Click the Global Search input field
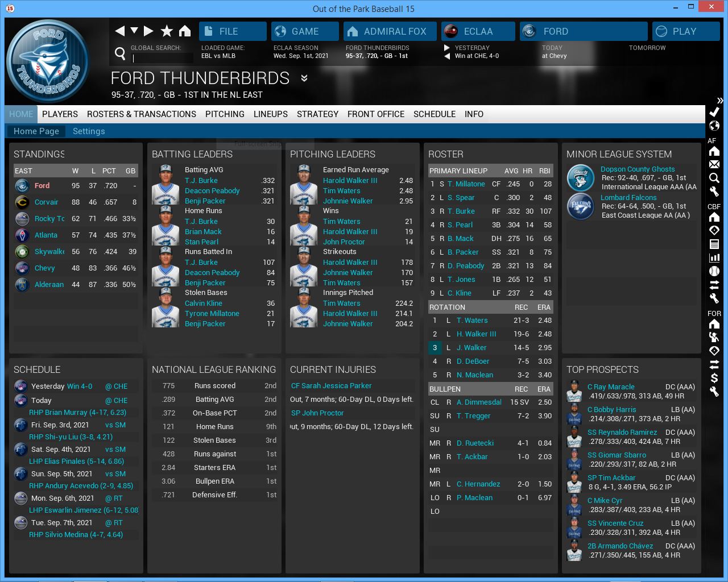 163,58
